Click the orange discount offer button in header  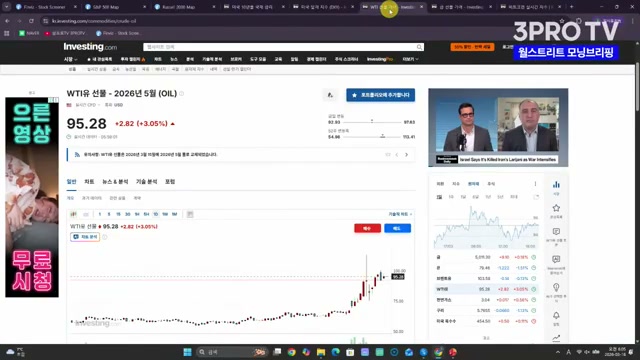point(472,47)
